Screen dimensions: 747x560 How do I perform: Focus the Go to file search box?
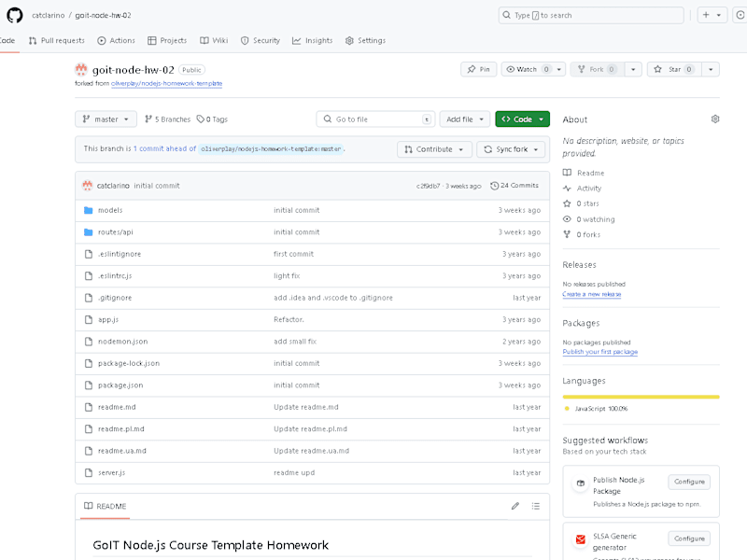pos(375,119)
